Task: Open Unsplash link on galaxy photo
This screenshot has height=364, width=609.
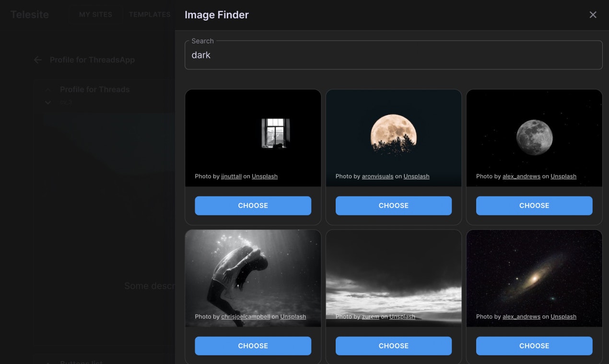Action: pos(563,317)
